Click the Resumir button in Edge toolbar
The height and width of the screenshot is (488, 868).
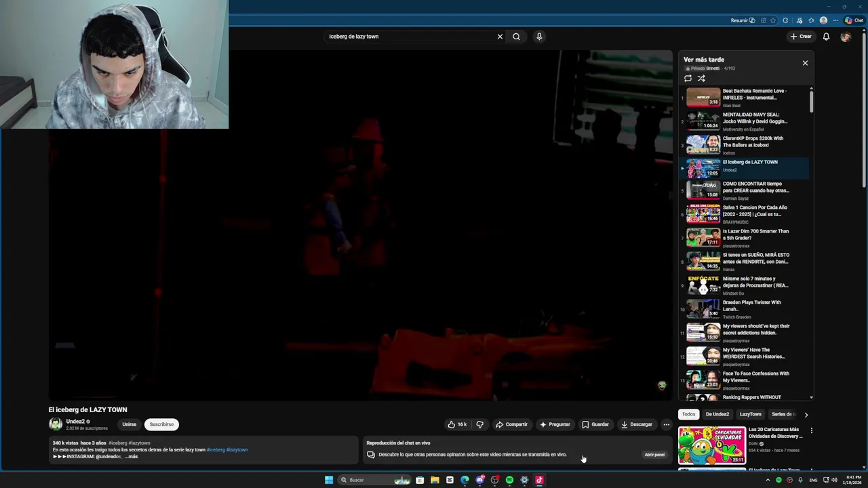pos(743,20)
